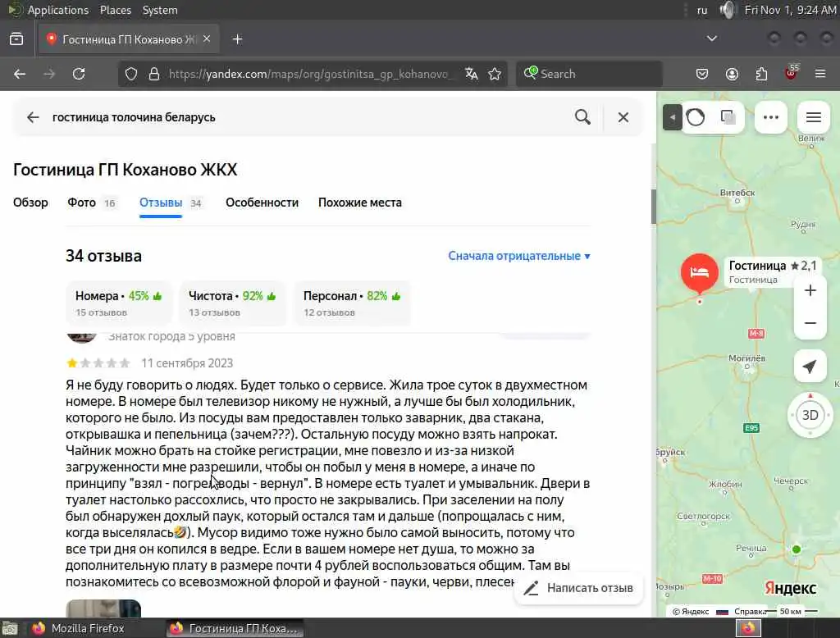Screen dimensions: 840x638
Task: Open the Pocket save icon
Action: click(702, 74)
